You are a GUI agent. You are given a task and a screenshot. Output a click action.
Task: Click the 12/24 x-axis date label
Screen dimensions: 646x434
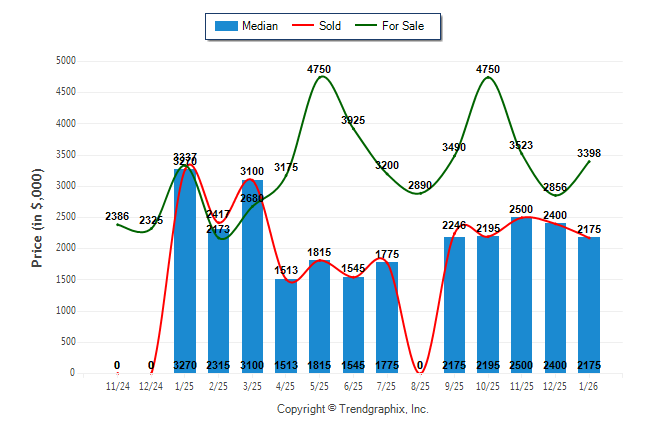click(x=151, y=385)
